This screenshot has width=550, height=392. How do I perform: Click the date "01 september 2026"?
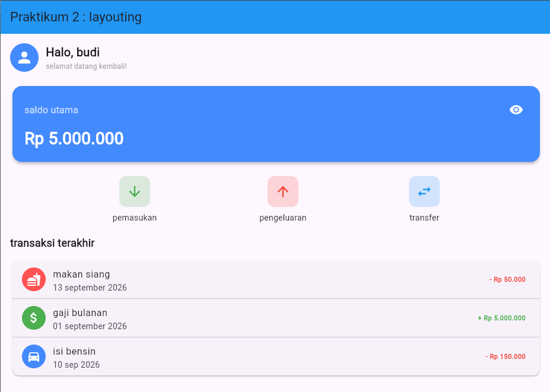coord(90,326)
